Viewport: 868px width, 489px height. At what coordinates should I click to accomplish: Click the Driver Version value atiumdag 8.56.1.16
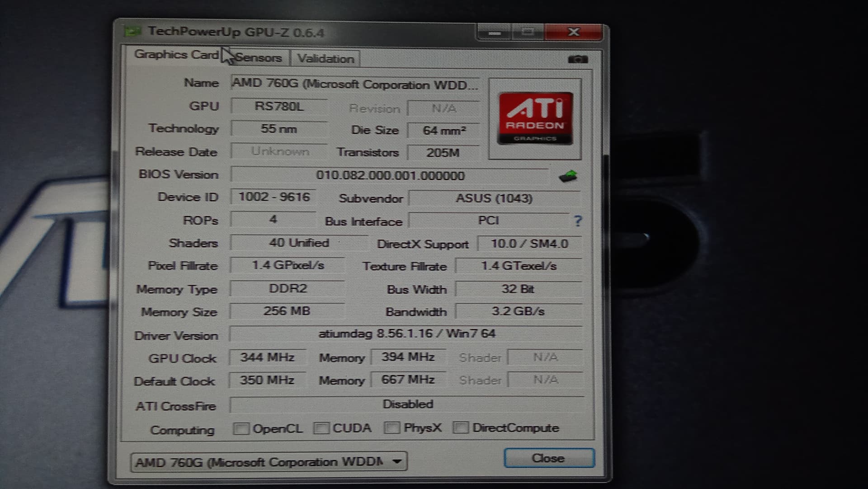point(407,334)
